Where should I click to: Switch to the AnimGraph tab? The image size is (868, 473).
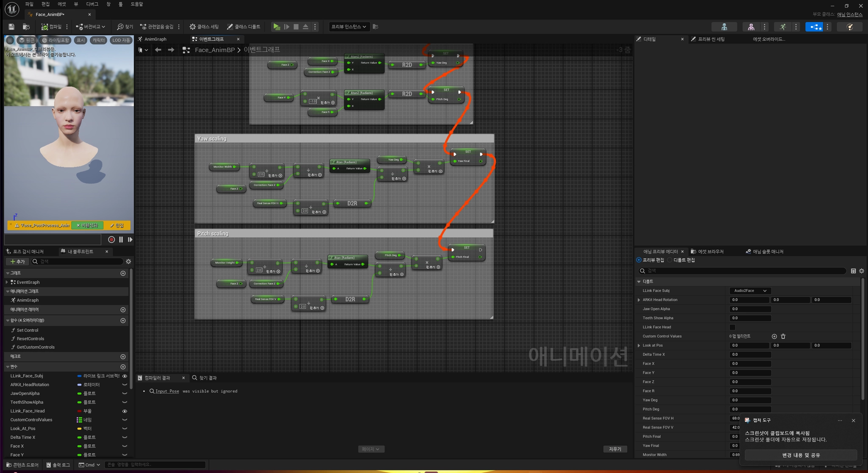[x=155, y=39]
